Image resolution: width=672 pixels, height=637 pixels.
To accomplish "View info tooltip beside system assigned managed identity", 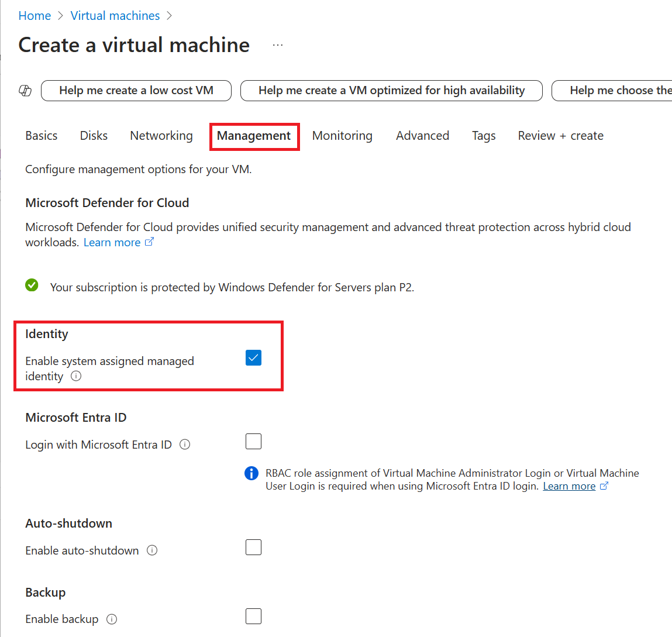I will pyautogui.click(x=76, y=377).
